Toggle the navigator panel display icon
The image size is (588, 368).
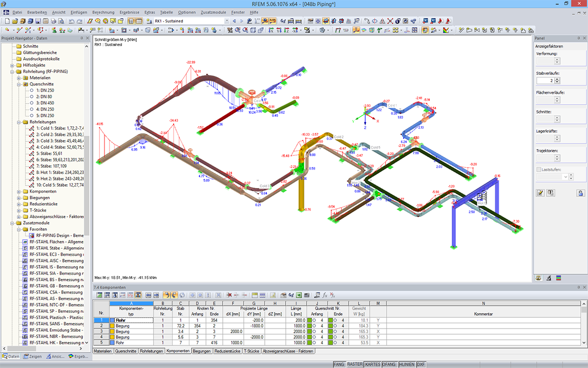tap(131, 21)
